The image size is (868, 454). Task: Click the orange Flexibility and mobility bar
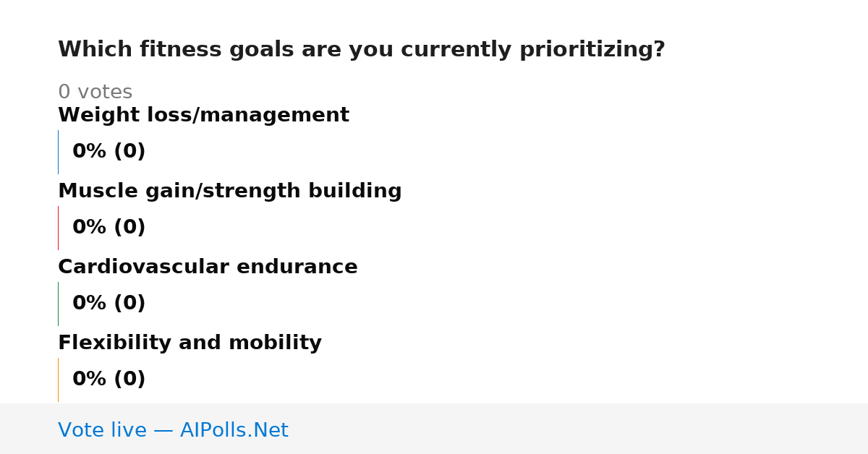[x=58, y=380]
